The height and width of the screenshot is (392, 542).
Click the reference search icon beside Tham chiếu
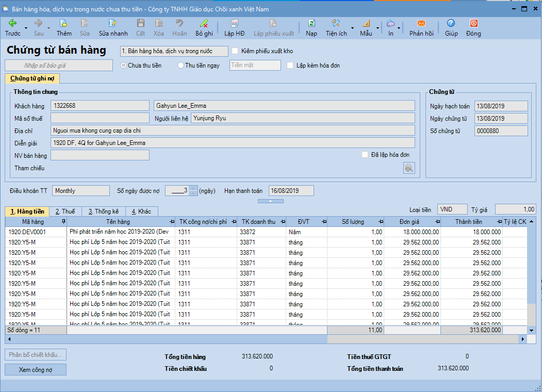pyautogui.click(x=408, y=168)
